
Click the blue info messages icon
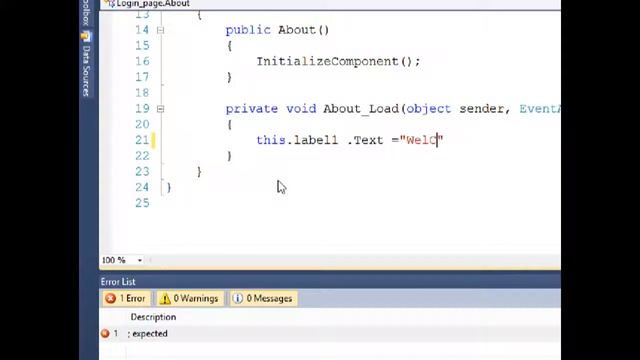coord(238,299)
